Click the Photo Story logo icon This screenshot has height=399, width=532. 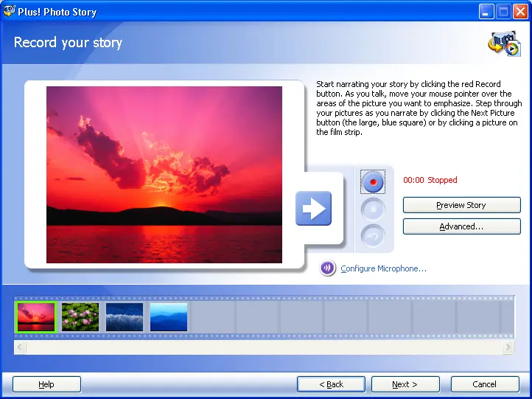point(503,43)
